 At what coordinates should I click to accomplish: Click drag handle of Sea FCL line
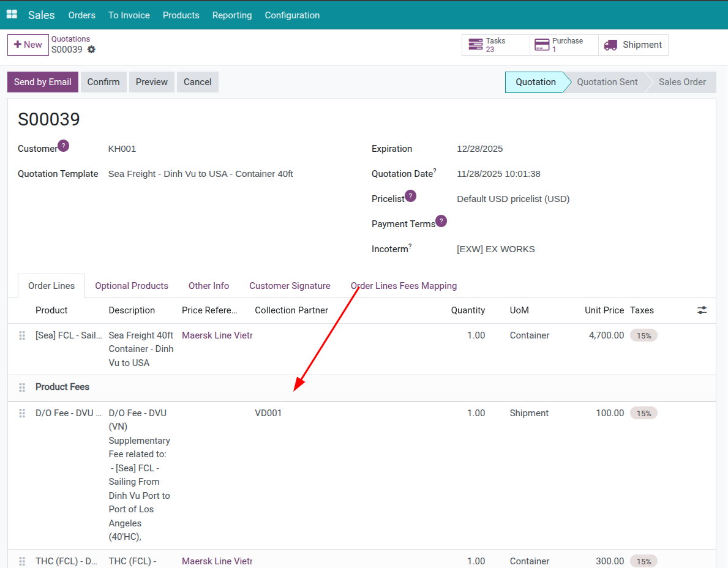coord(22,335)
